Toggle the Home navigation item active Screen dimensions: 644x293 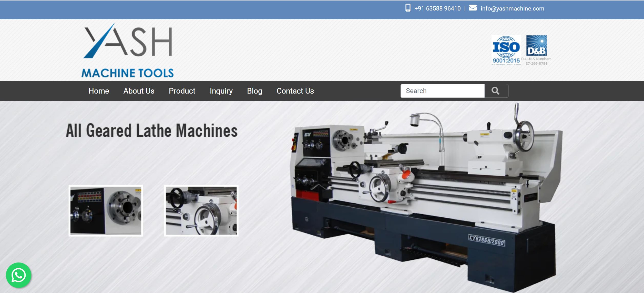tap(98, 91)
